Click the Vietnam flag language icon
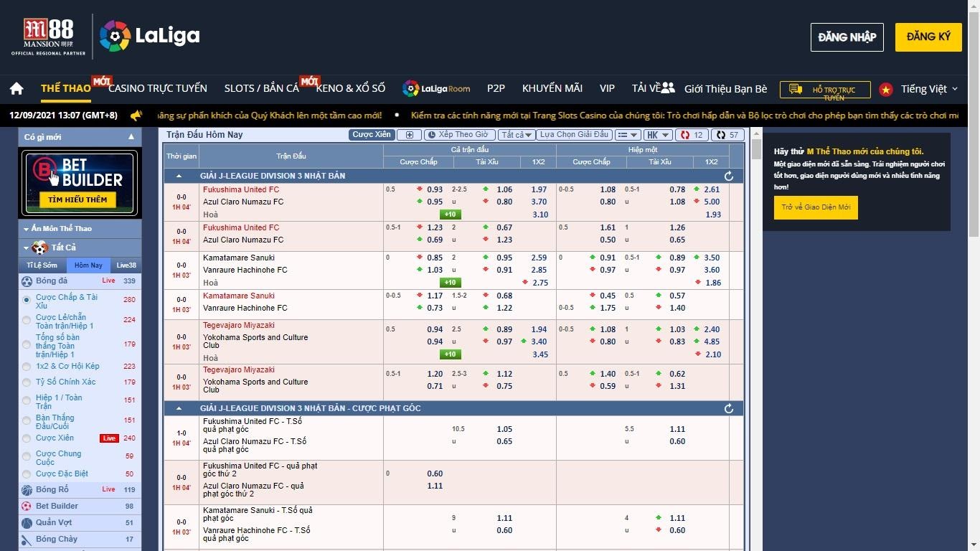The width and height of the screenshot is (980, 551). (x=886, y=89)
